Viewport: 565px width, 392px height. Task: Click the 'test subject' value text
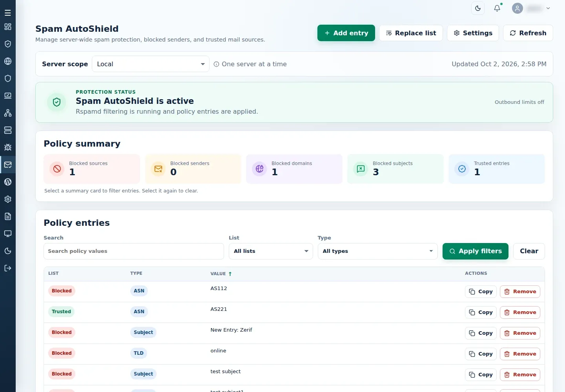[226, 372]
